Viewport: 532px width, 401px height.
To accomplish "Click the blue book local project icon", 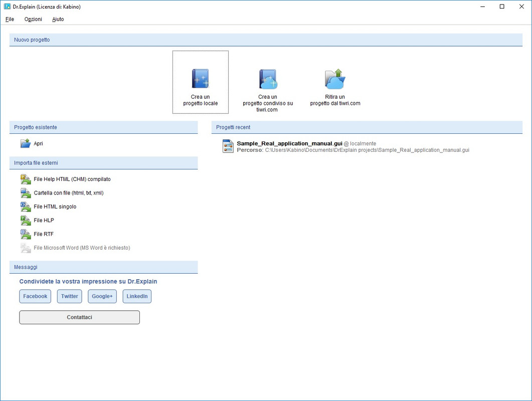I will click(x=201, y=79).
